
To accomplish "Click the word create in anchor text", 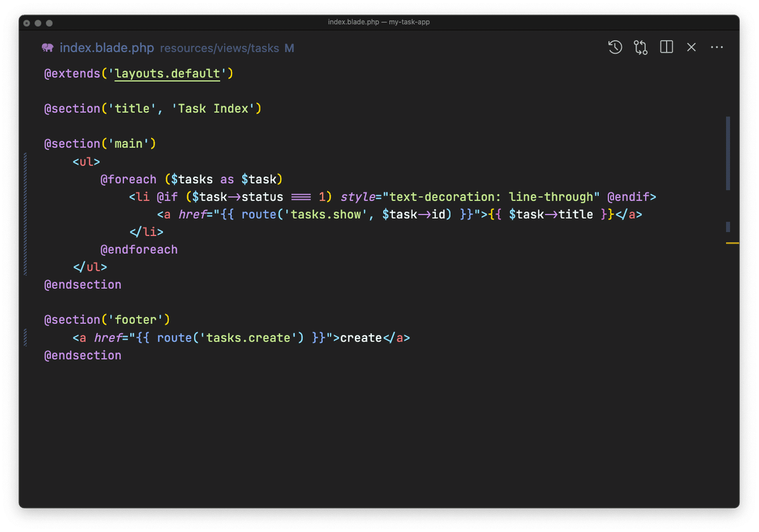I will pos(361,338).
